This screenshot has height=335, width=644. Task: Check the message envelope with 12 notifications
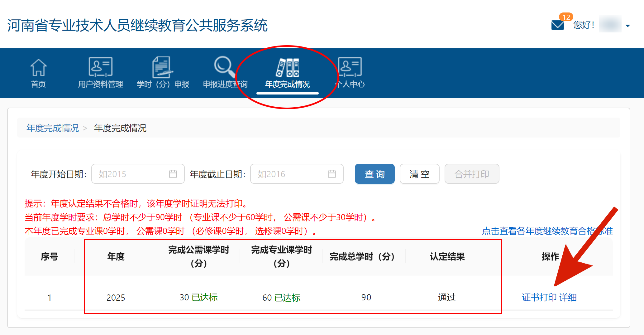click(558, 24)
